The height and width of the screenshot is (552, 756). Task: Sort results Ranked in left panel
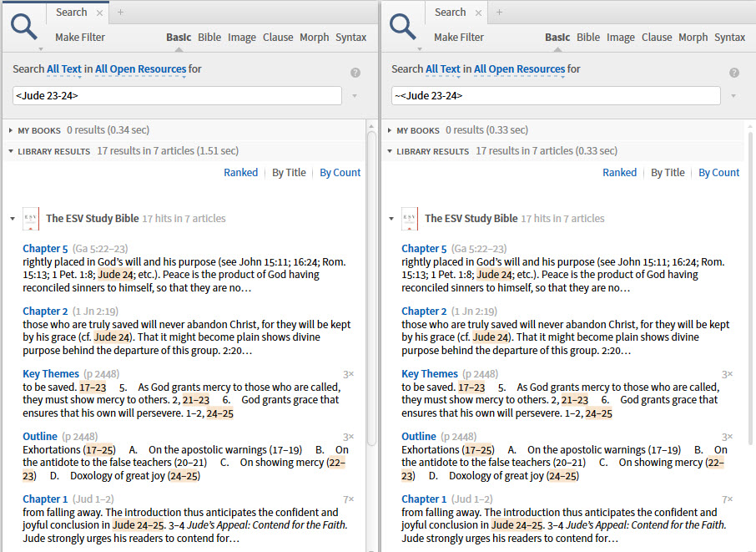click(x=240, y=172)
